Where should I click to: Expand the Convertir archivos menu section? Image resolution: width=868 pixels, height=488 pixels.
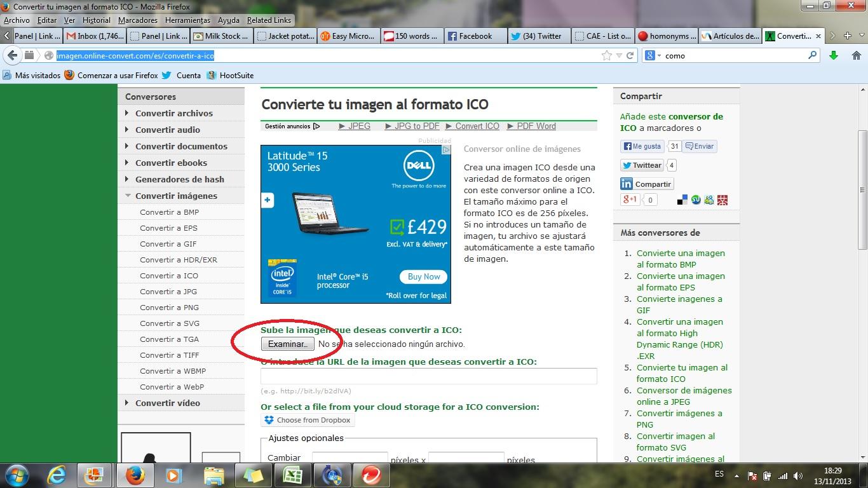[173, 113]
